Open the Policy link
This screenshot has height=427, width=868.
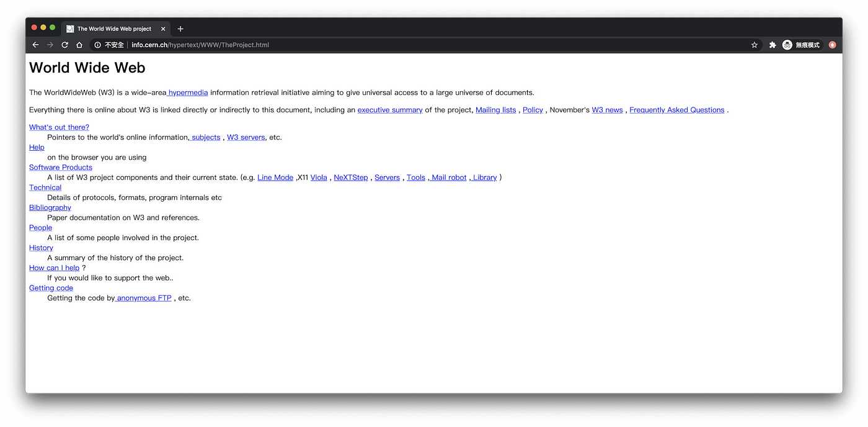tap(533, 110)
